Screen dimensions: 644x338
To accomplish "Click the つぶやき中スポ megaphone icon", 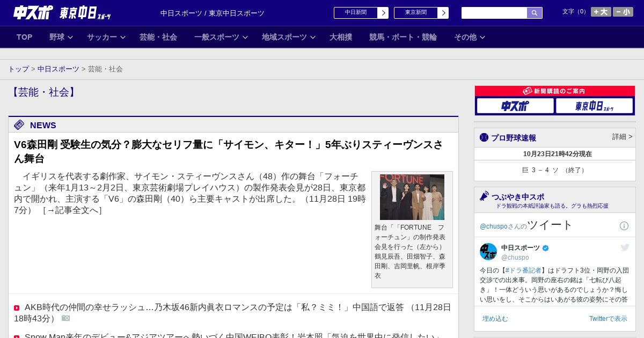I will tap(484, 196).
